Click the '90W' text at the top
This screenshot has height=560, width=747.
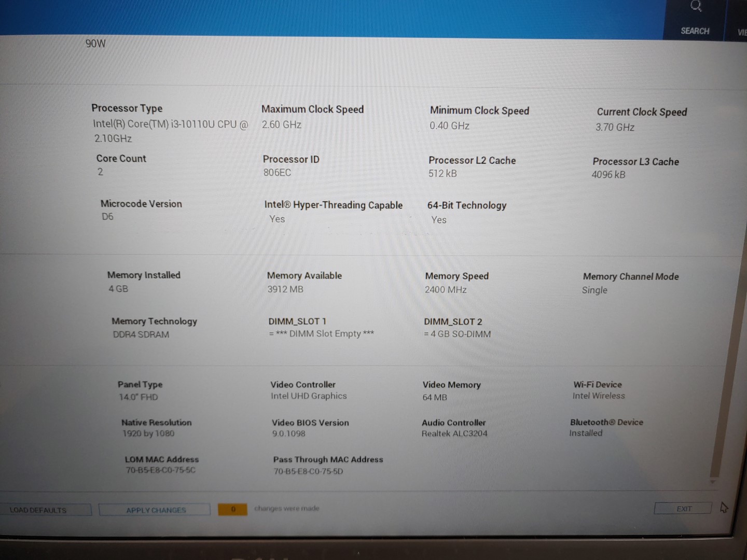(x=95, y=44)
